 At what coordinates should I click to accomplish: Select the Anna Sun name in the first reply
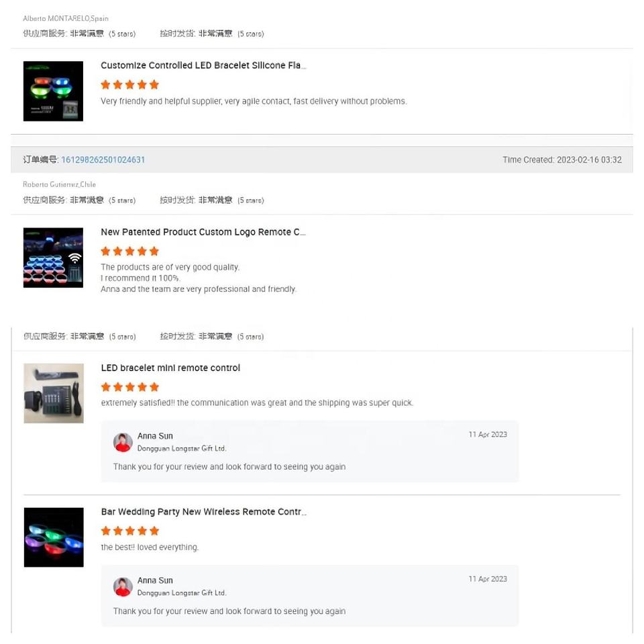(155, 436)
